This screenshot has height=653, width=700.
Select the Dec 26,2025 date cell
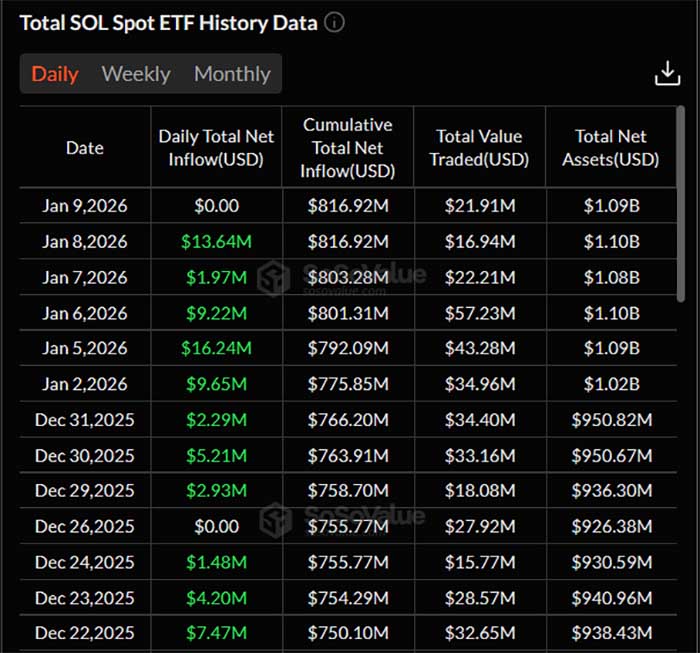click(85, 526)
